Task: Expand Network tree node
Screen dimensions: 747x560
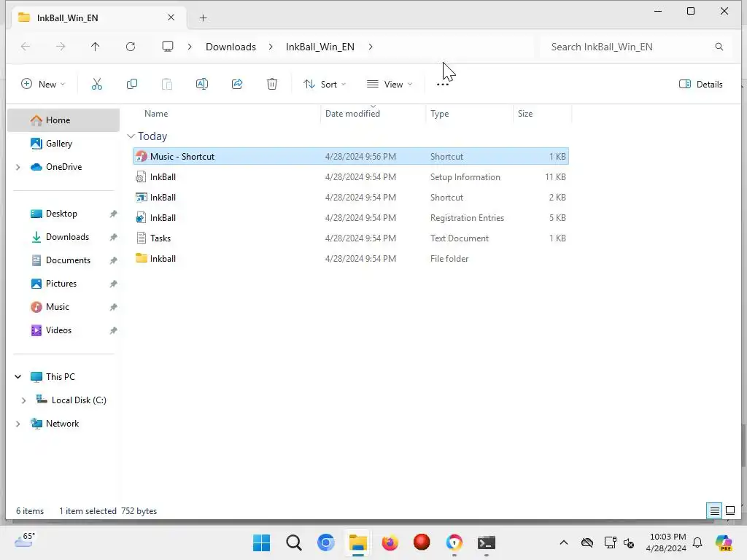Action: (18, 424)
